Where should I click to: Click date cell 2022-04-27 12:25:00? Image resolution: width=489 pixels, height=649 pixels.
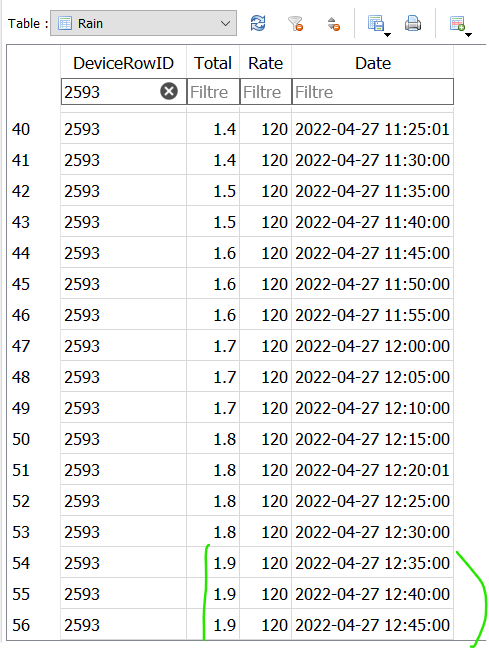click(373, 501)
